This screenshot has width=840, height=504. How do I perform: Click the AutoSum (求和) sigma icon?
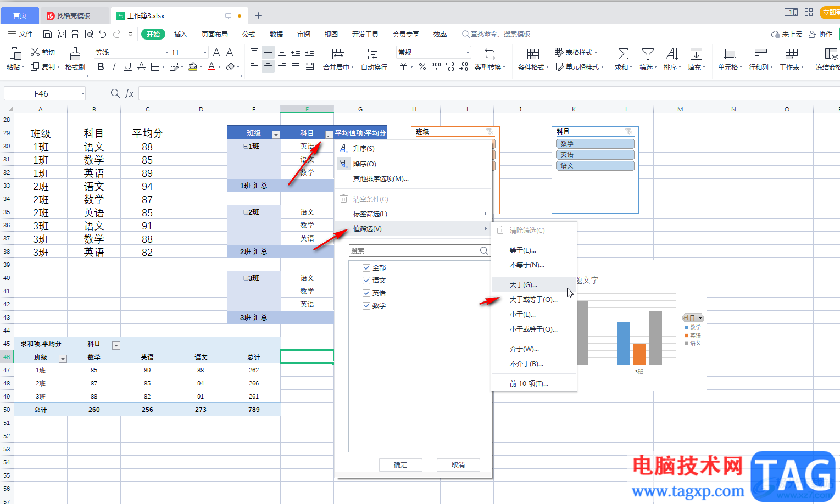[x=623, y=53]
